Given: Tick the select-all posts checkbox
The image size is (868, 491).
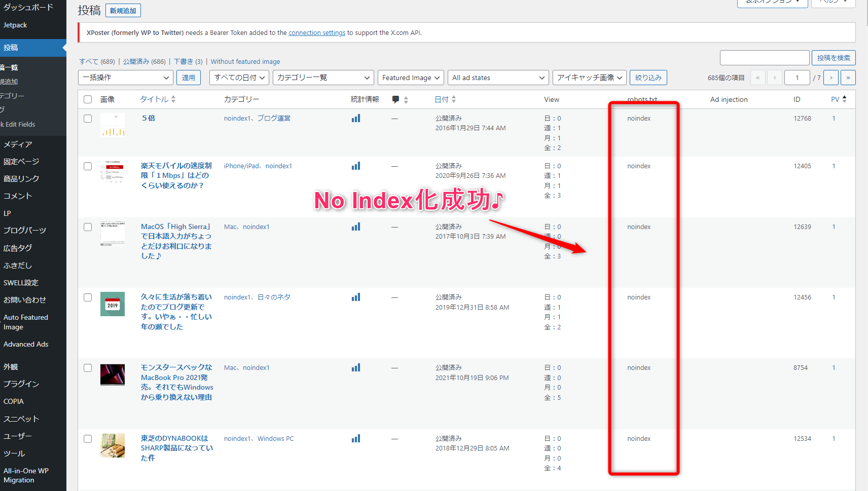Looking at the screenshot, I should (x=88, y=100).
